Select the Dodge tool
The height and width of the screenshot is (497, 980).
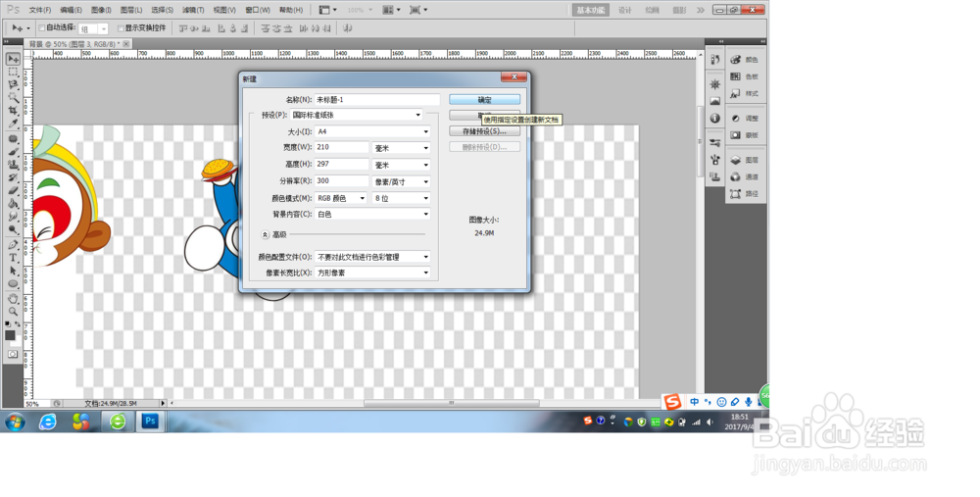[x=13, y=229]
